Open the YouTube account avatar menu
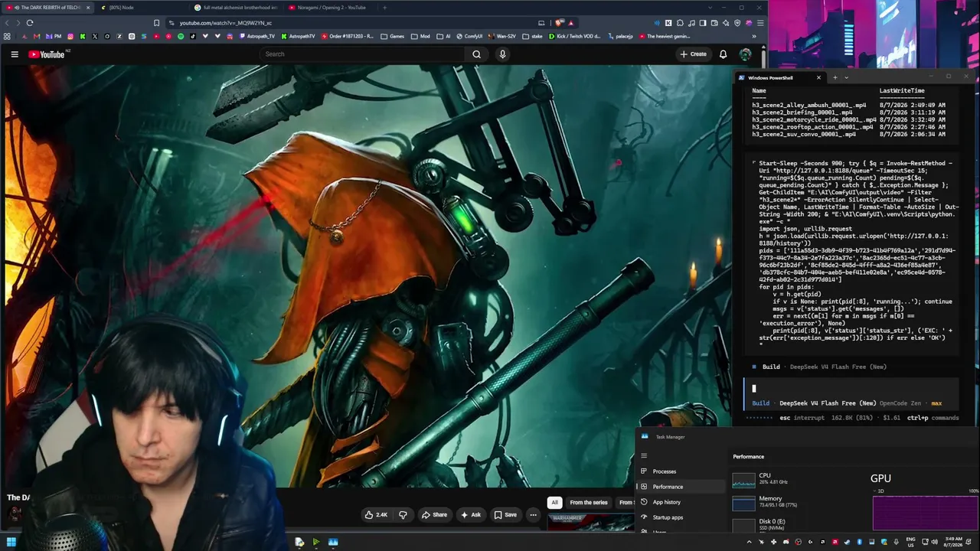 [745, 54]
